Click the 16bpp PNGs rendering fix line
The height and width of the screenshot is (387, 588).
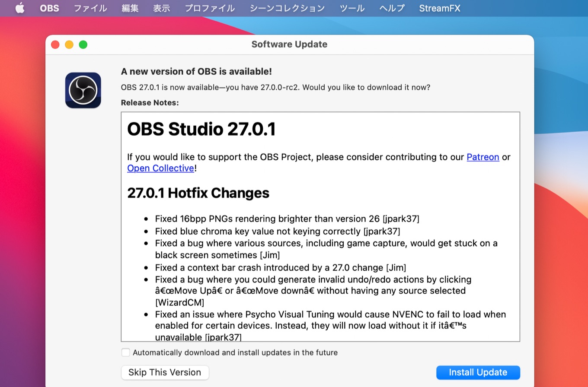click(287, 219)
